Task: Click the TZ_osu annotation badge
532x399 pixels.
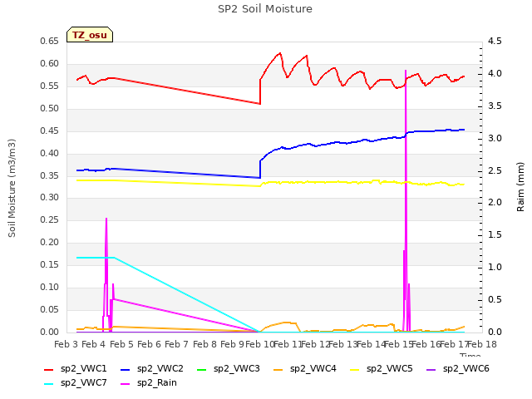Action: [90, 35]
